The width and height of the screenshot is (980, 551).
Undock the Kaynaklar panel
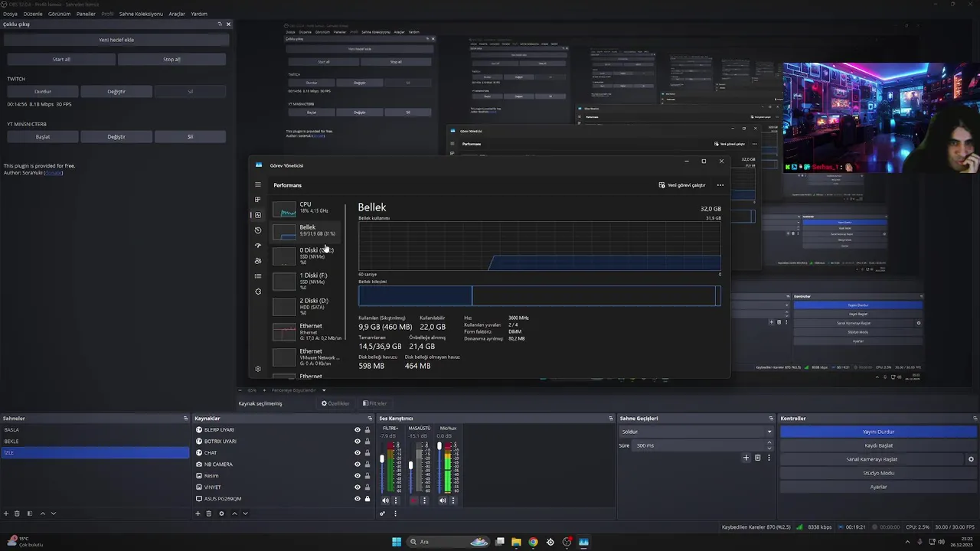click(x=371, y=419)
